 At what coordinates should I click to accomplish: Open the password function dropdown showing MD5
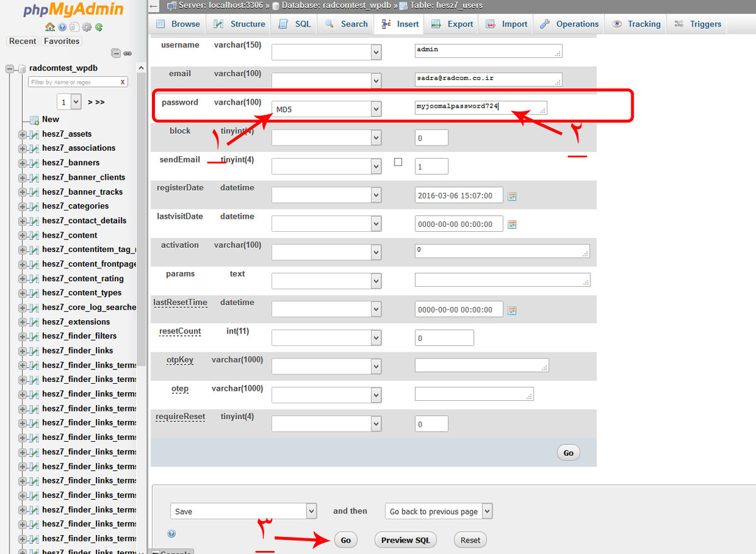click(326, 110)
